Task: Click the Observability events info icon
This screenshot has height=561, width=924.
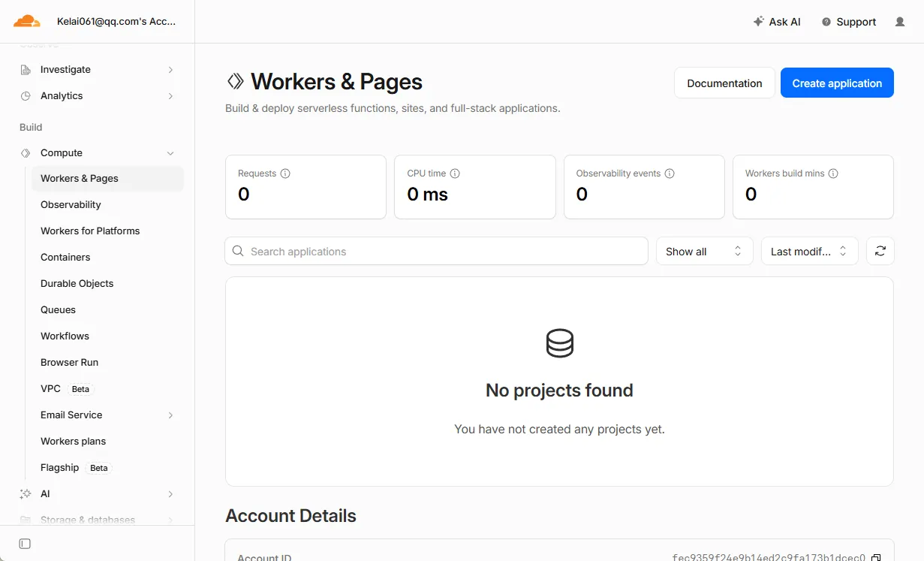Action: tap(670, 173)
